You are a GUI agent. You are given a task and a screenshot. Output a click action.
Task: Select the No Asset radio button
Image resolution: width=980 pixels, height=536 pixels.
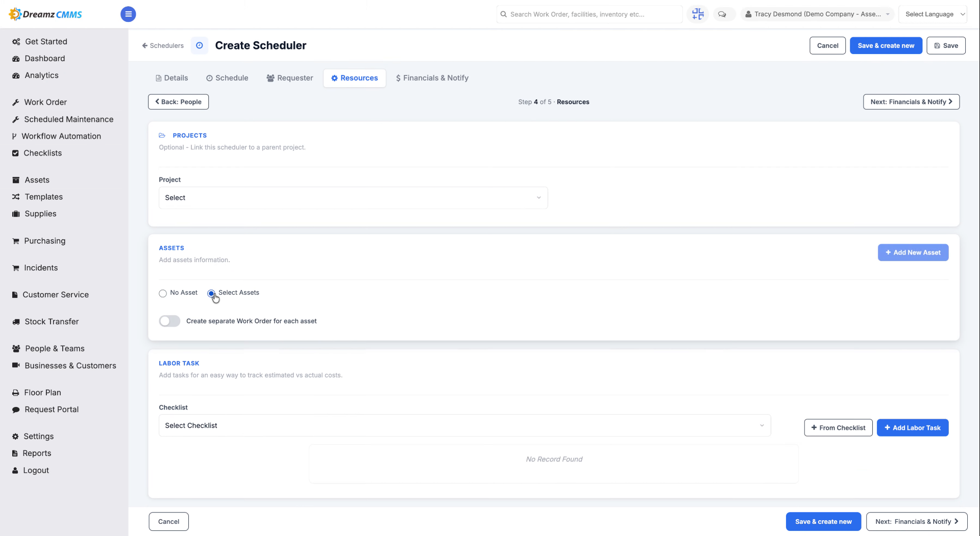(x=163, y=293)
